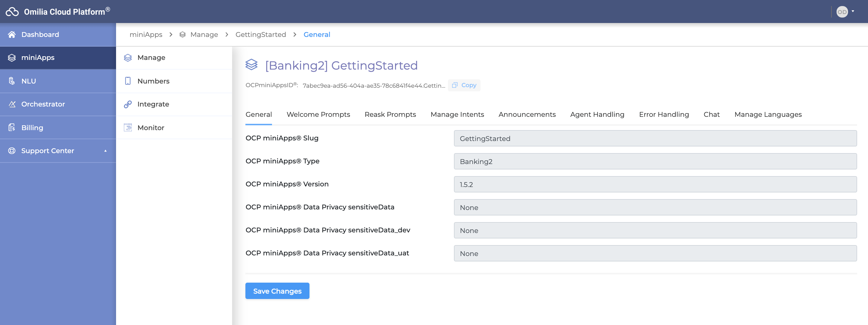Click the Support Center lifebuoy icon
868x325 pixels.
tap(12, 150)
